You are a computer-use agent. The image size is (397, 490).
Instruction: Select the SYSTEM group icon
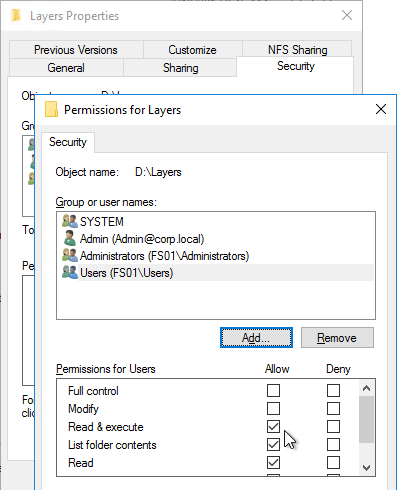click(x=70, y=221)
